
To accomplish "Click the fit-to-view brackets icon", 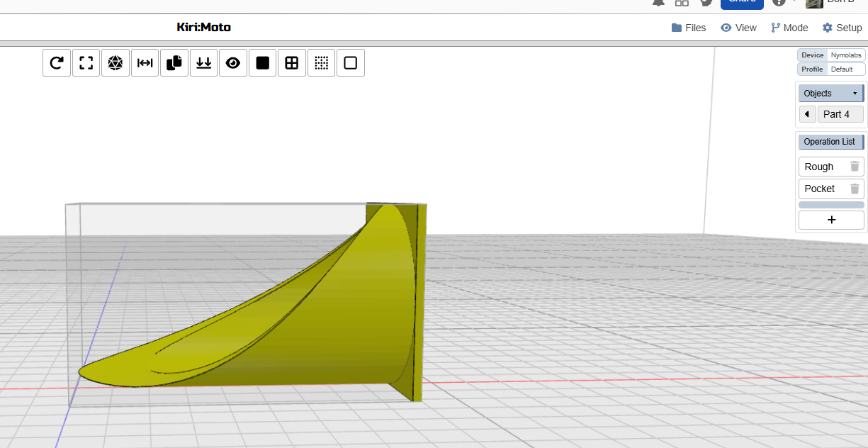I will (x=86, y=63).
